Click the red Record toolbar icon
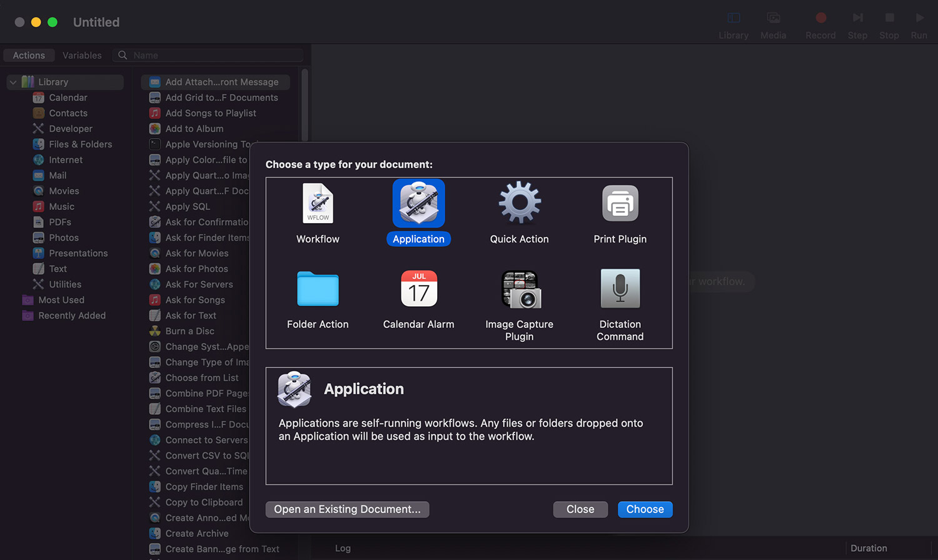 821,17
